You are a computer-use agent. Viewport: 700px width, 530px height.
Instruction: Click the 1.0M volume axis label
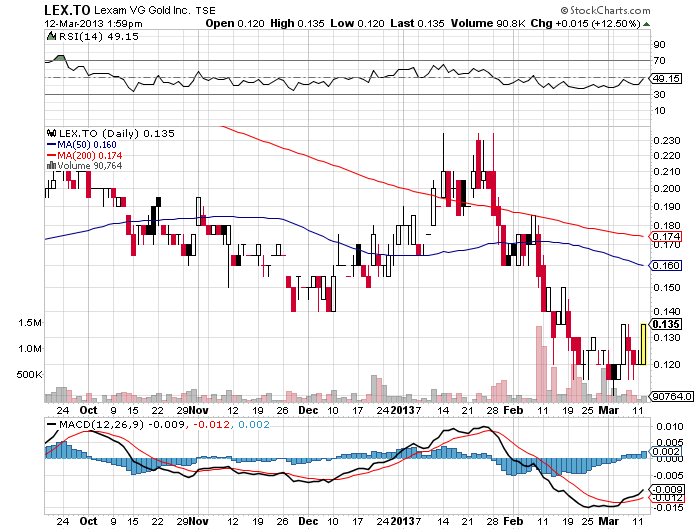pos(30,349)
